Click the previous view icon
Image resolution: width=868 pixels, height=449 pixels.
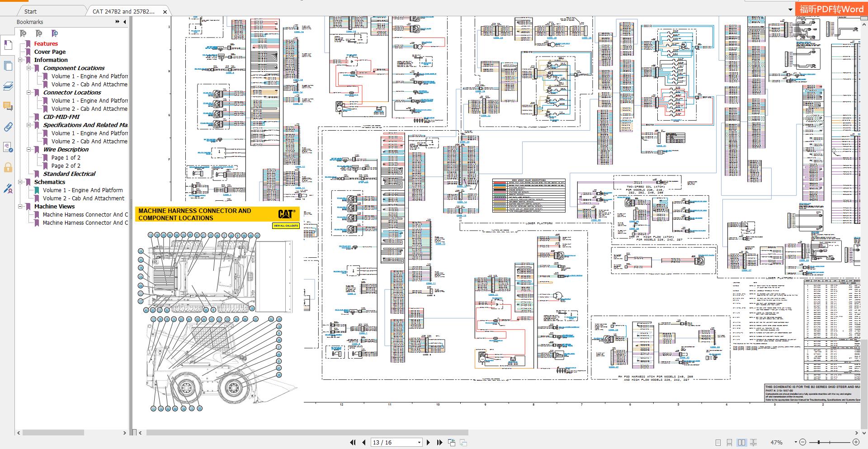coord(452,443)
